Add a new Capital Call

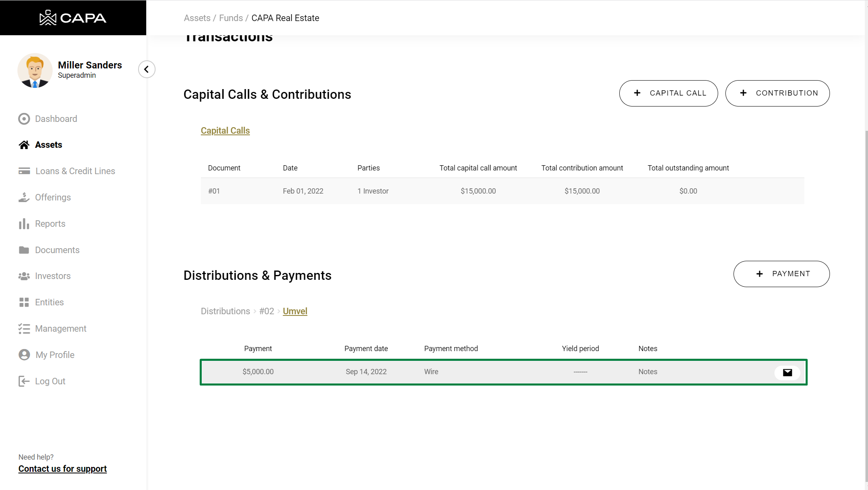click(x=668, y=93)
